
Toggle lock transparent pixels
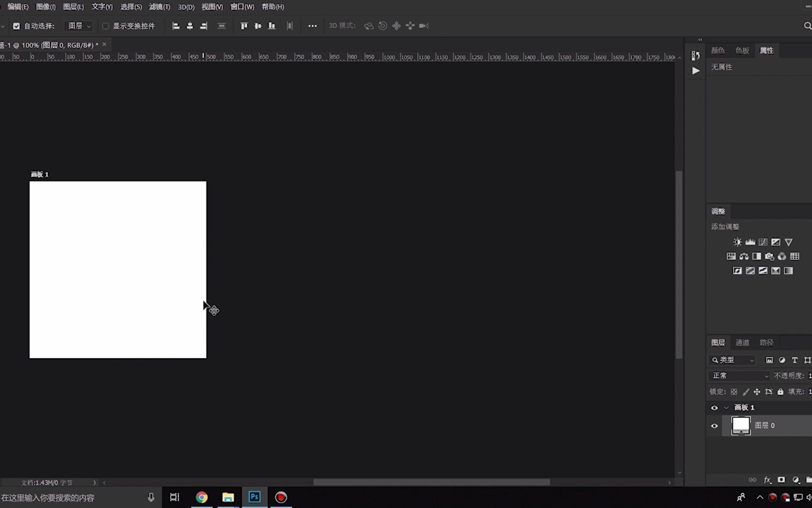pos(734,392)
